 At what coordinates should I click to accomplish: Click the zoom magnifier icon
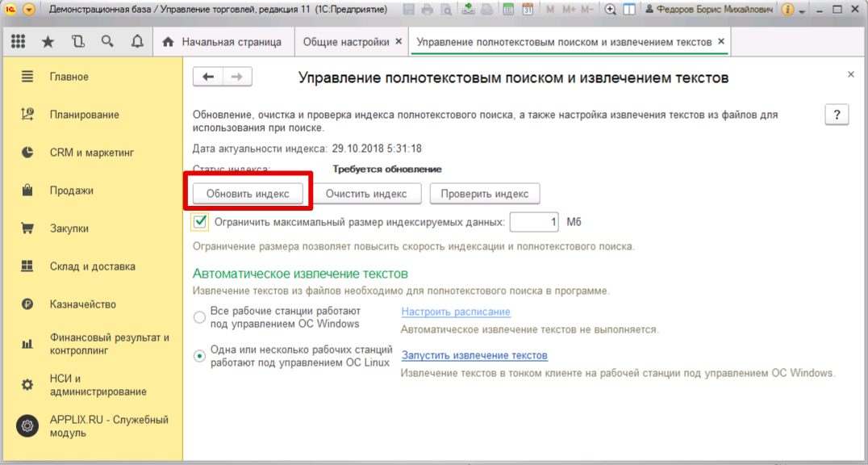coord(610,10)
